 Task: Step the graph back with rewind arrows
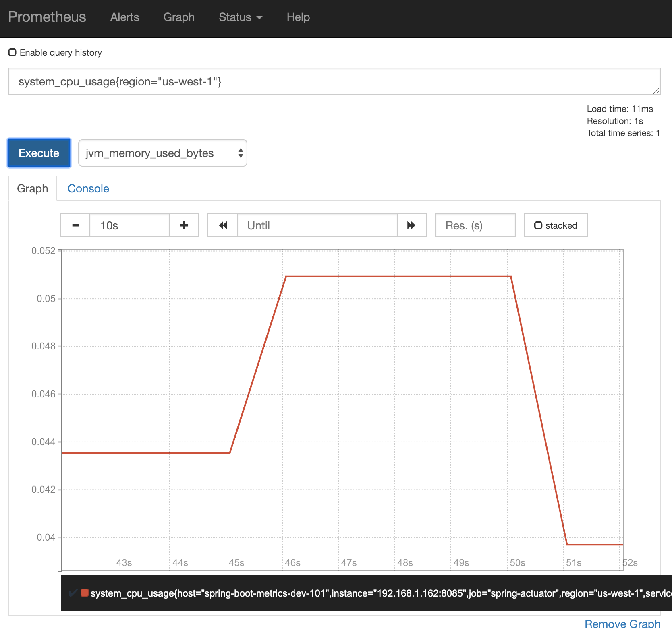coord(222,225)
